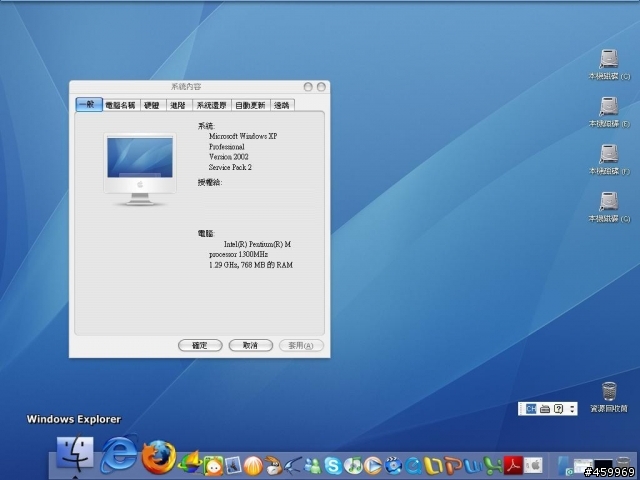
Task: Switch to the 系統還原 tab
Action: coord(211,105)
